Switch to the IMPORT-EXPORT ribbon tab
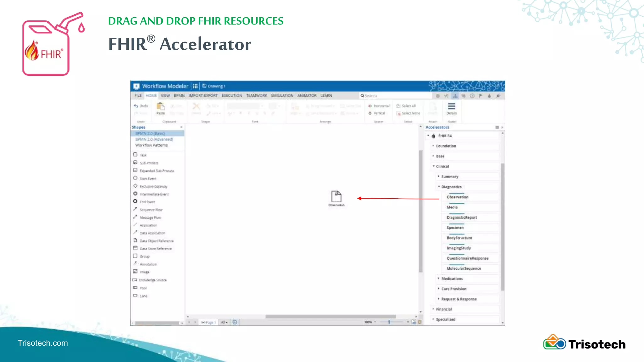 point(203,96)
